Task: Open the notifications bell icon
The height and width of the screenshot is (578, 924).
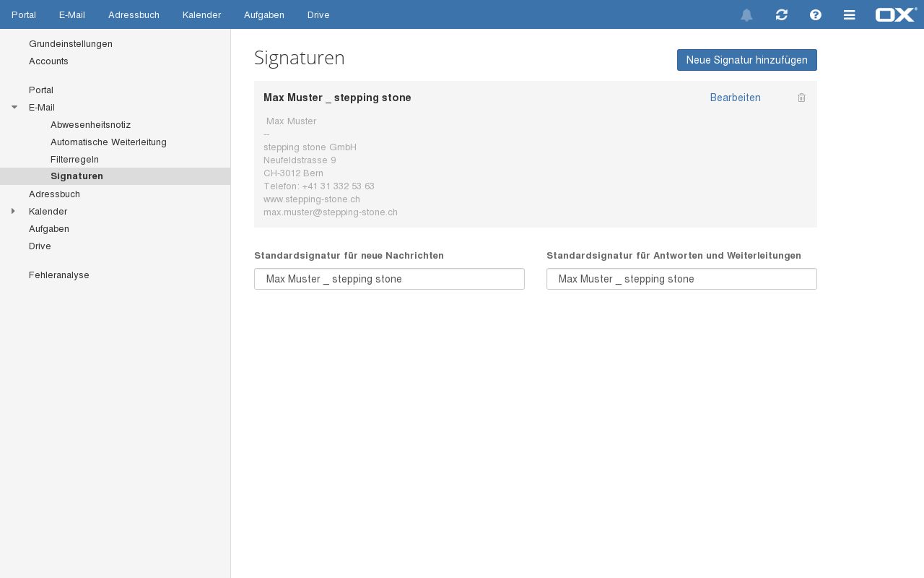Action: (746, 15)
